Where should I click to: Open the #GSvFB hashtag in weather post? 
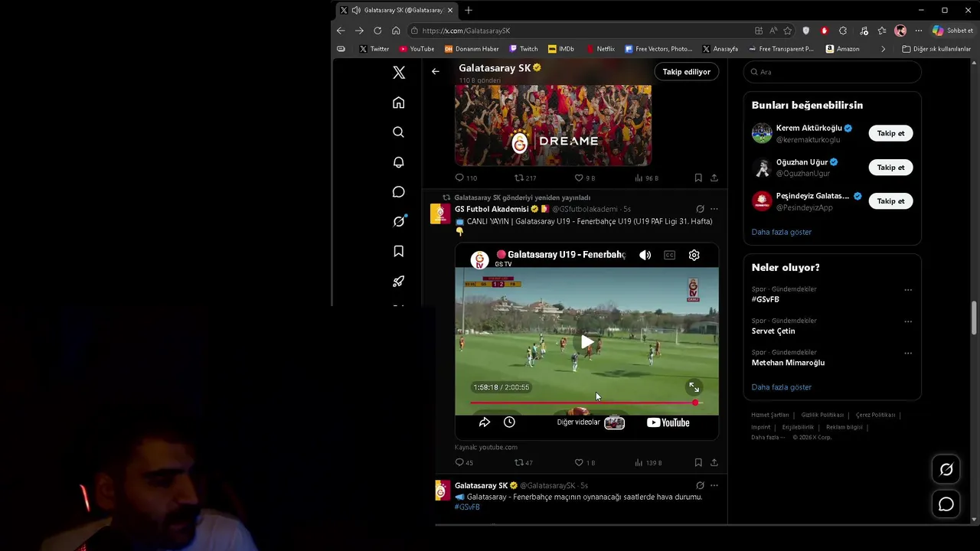click(467, 507)
